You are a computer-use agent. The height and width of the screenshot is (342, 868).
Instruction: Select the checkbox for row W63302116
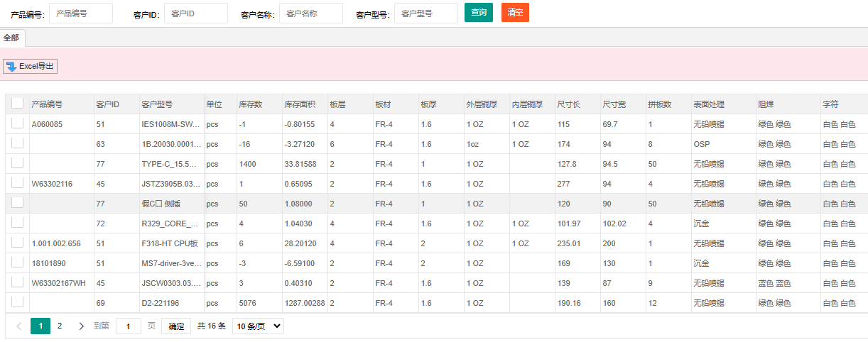(x=18, y=183)
